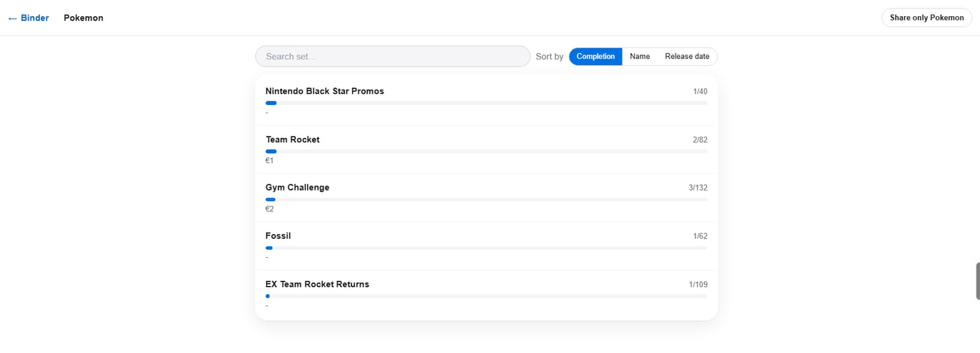Sort sets by Release date
980x353 pixels.
[687, 56]
